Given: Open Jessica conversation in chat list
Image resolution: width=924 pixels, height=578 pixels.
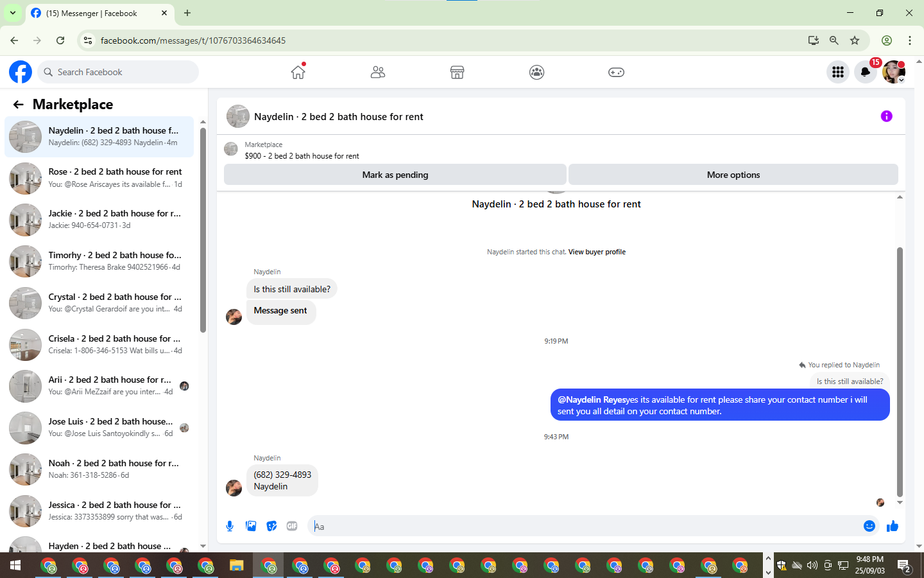Looking at the screenshot, I should pyautogui.click(x=99, y=511).
